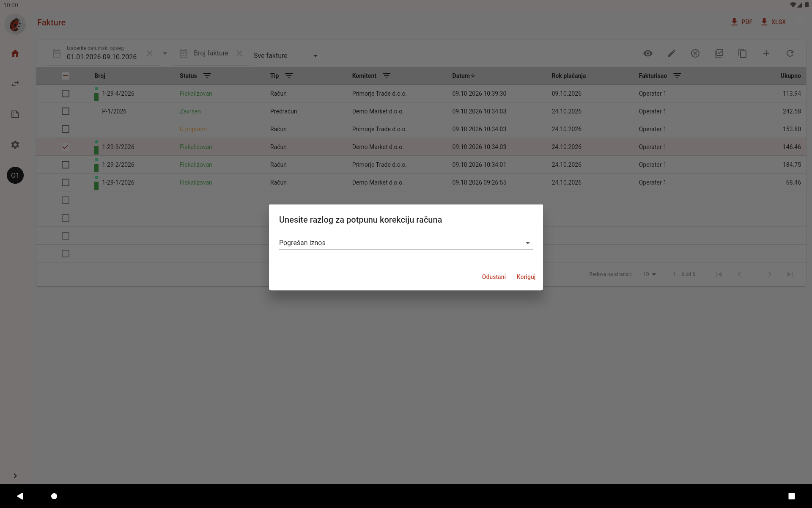The image size is (812, 508).
Task: Check the box for P-1/2026 row
Action: point(66,111)
